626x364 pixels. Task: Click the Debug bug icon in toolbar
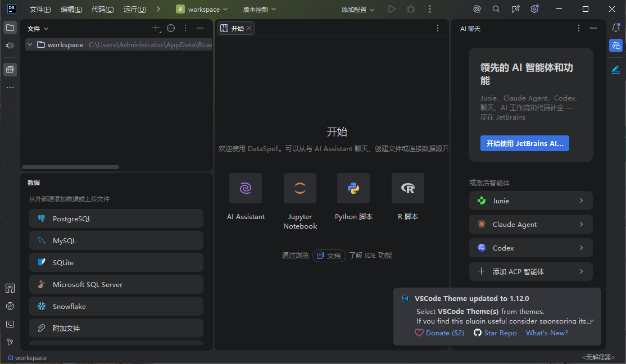[x=411, y=9]
